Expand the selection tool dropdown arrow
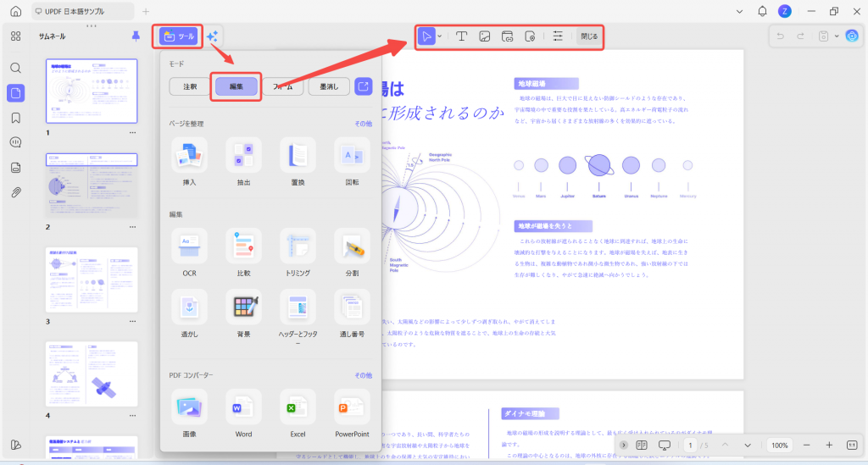This screenshot has width=868, height=465. click(440, 36)
